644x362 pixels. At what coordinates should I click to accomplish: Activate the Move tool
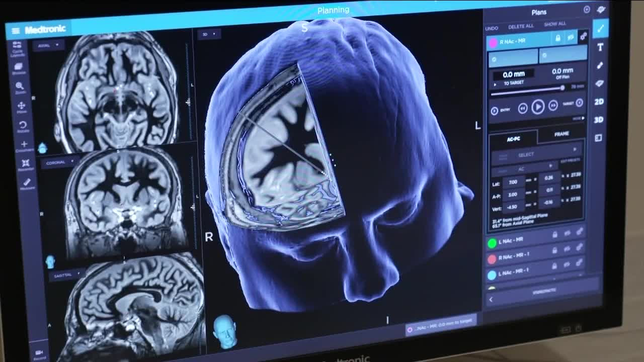coord(22,107)
